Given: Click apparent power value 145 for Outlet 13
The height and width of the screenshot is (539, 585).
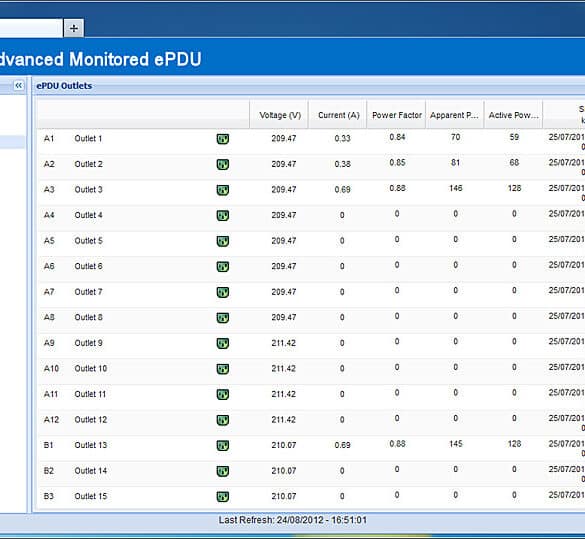Looking at the screenshot, I should (456, 444).
